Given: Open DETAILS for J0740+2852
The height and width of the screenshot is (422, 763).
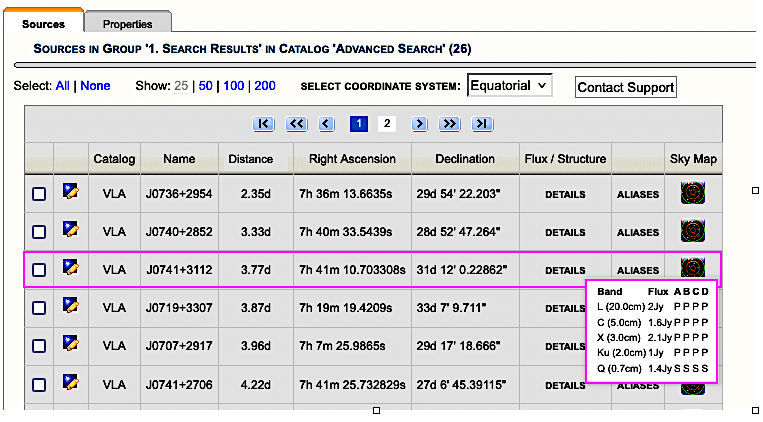Looking at the screenshot, I should 565,232.
